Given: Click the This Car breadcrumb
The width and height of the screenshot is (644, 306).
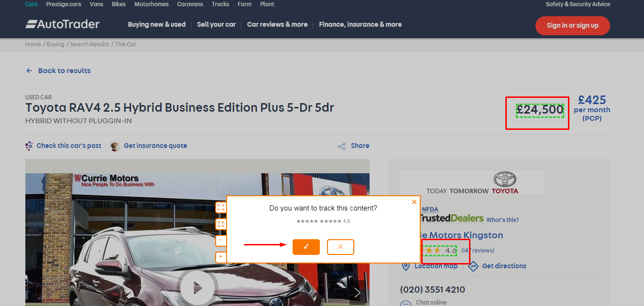Looking at the screenshot, I should click(126, 44).
